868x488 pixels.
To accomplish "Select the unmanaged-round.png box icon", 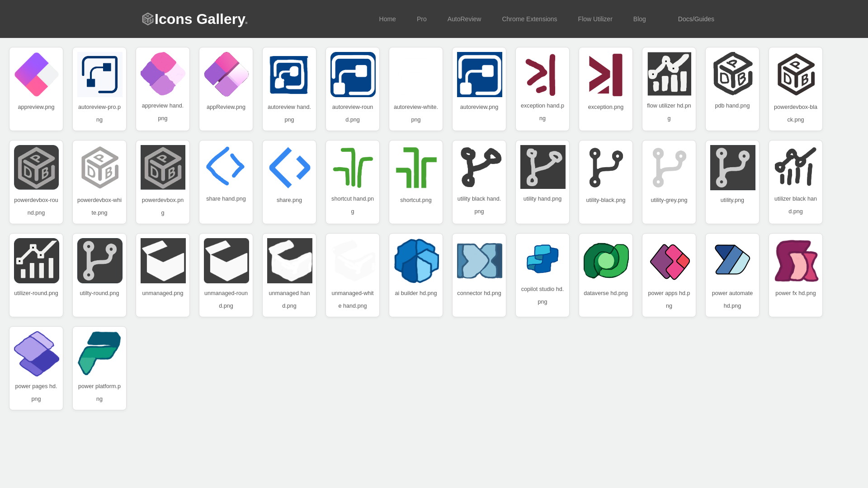I will tap(226, 261).
